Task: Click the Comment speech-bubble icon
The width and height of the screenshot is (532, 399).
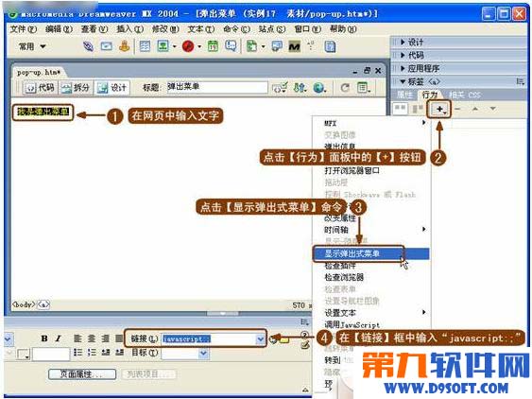Action: 232,46
